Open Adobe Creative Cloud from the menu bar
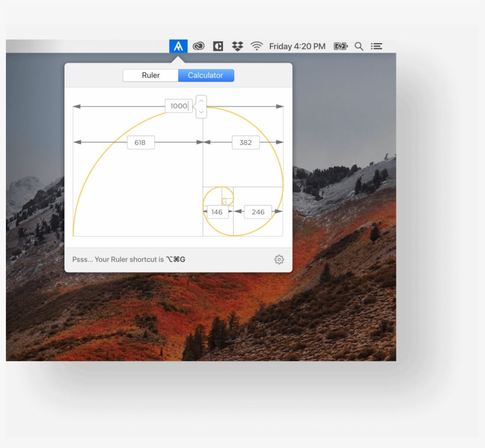 (198, 46)
